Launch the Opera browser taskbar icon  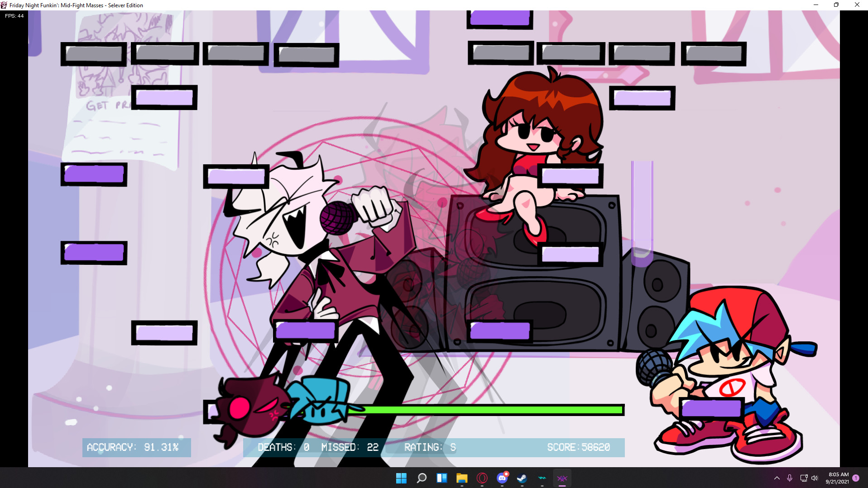click(x=482, y=478)
